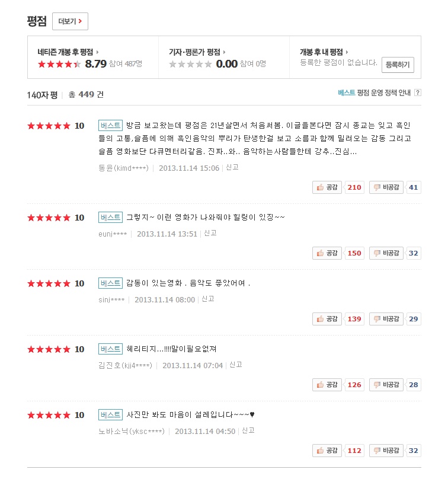This screenshot has height=482, width=448.
Task: Click the 등록하기 button
Action: click(x=397, y=65)
